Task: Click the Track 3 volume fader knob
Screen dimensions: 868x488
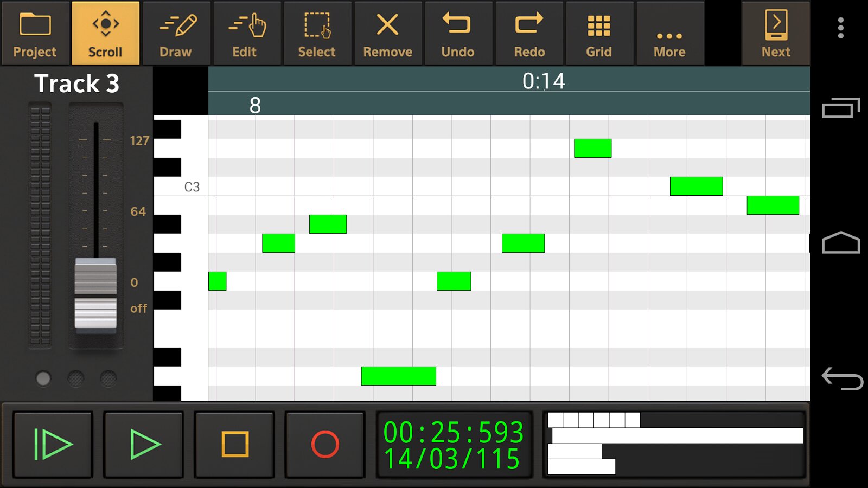Action: click(95, 293)
